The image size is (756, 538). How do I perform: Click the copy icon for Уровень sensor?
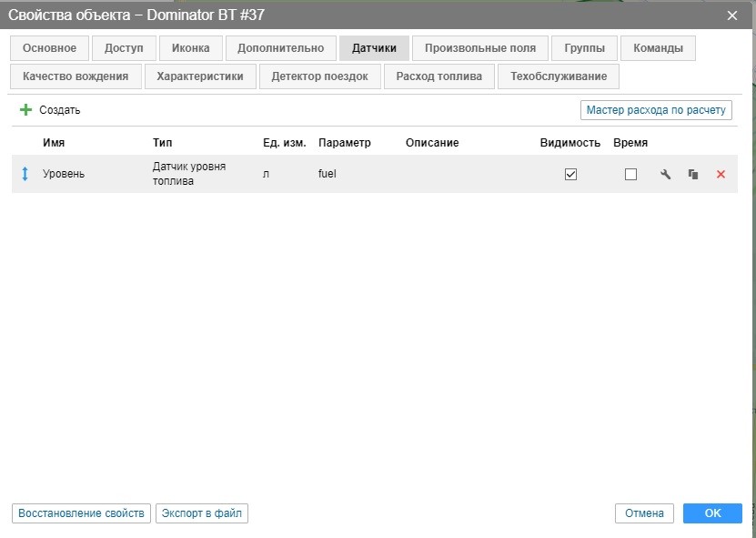(x=693, y=174)
